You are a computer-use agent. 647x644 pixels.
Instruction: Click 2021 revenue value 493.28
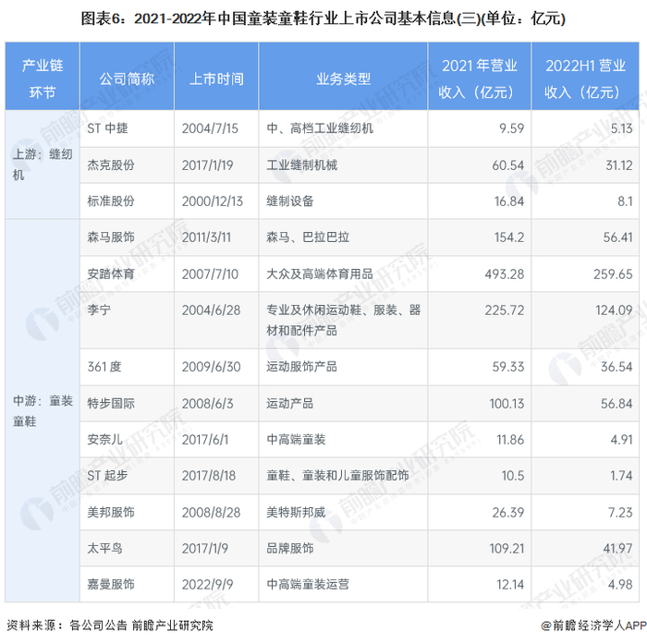click(x=505, y=273)
